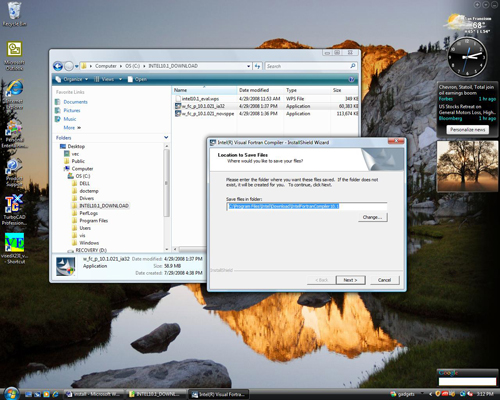This screenshot has height=400, width=500.
Task: Open the Views dropdown menu
Action: (x=108, y=79)
